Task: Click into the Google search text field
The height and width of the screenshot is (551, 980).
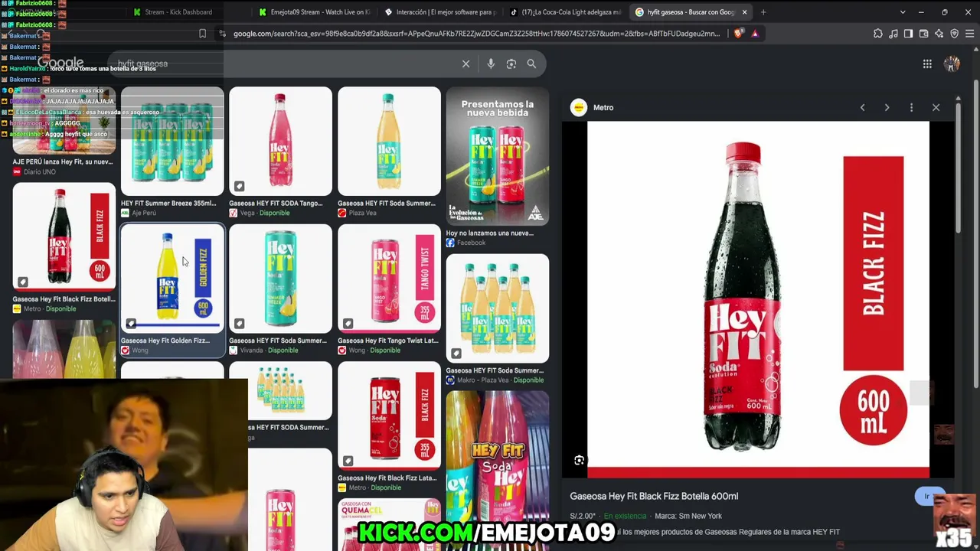Action: coord(283,64)
